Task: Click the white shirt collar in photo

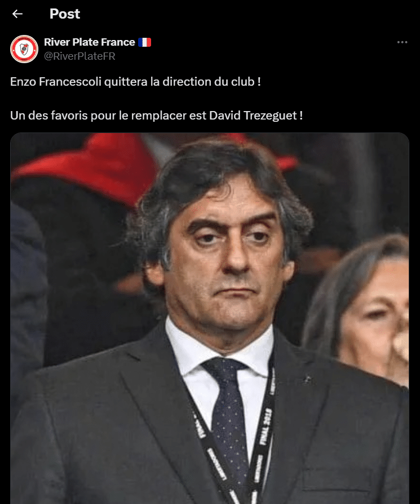Action: tap(219, 350)
